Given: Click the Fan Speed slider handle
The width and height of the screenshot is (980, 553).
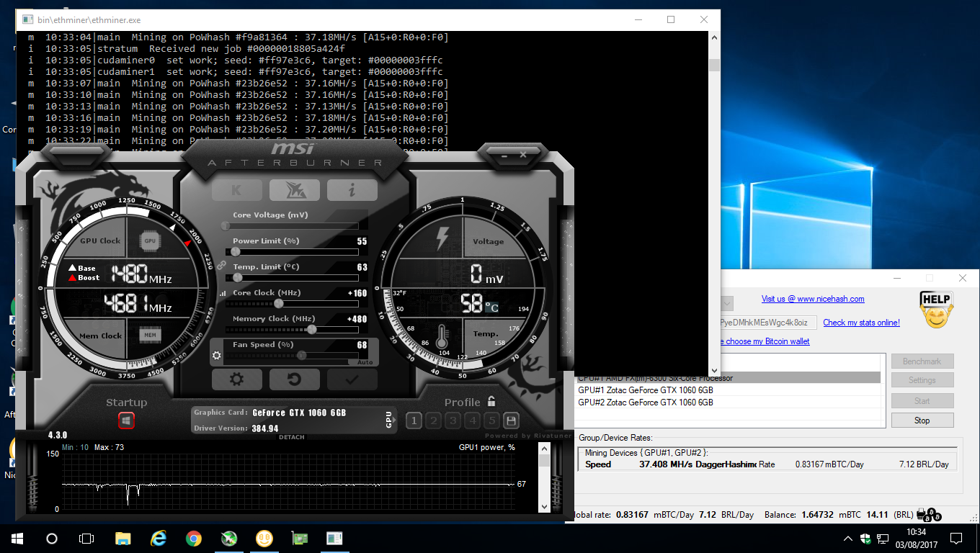Looking at the screenshot, I should (302, 355).
